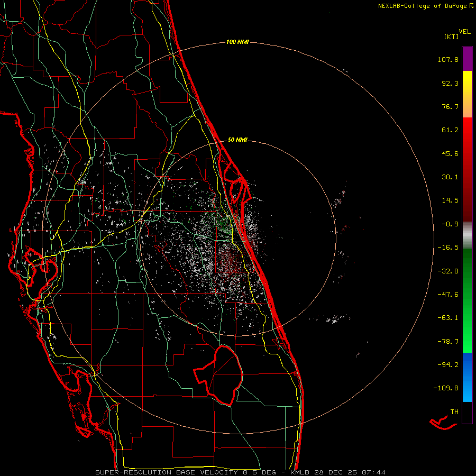Click the 76.7 legend value
Screen dimensions: 476x476
point(450,106)
